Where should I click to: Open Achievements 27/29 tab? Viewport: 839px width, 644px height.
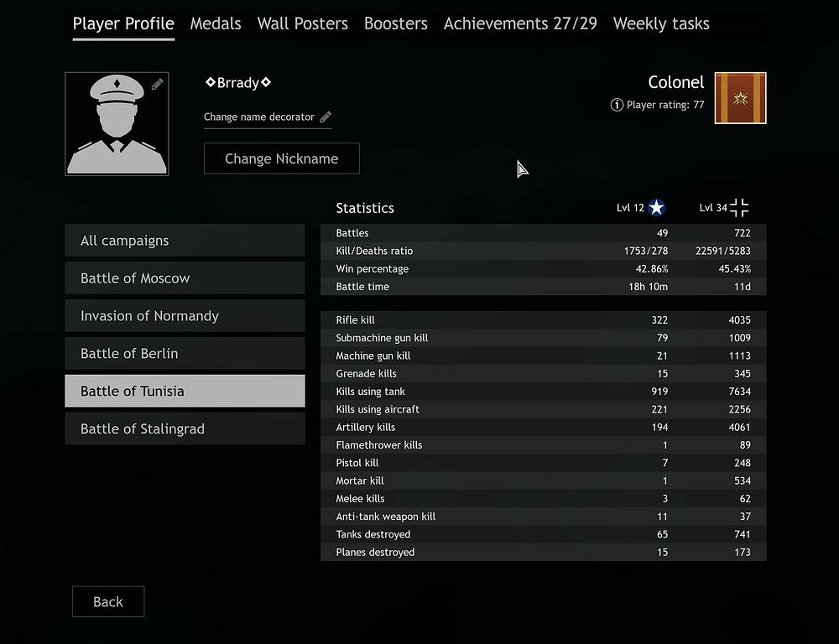click(x=520, y=23)
